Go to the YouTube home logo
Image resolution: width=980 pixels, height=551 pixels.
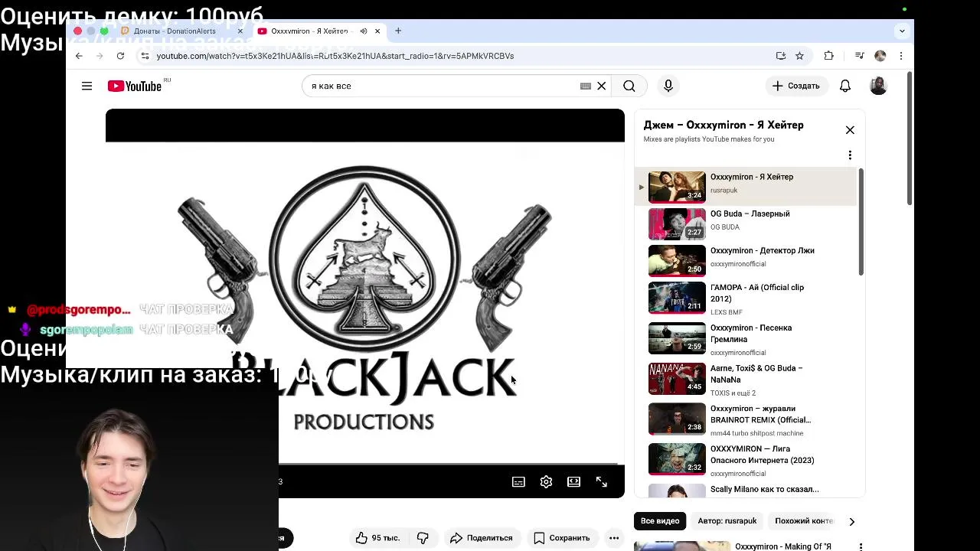[x=136, y=86]
